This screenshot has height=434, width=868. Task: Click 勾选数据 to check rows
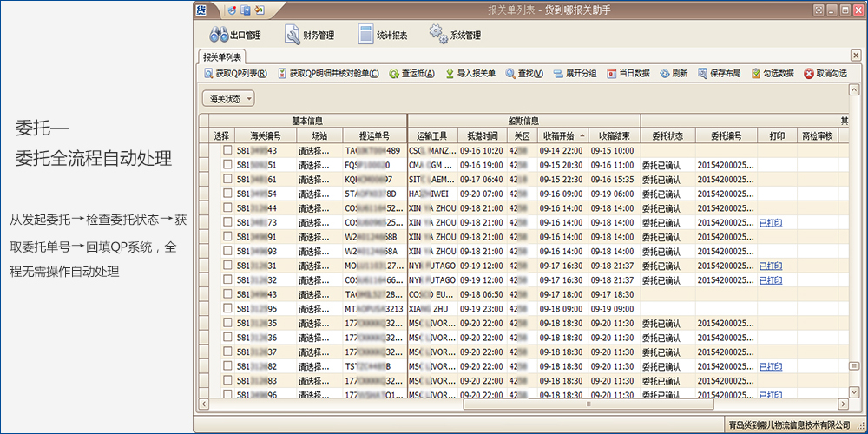773,73
